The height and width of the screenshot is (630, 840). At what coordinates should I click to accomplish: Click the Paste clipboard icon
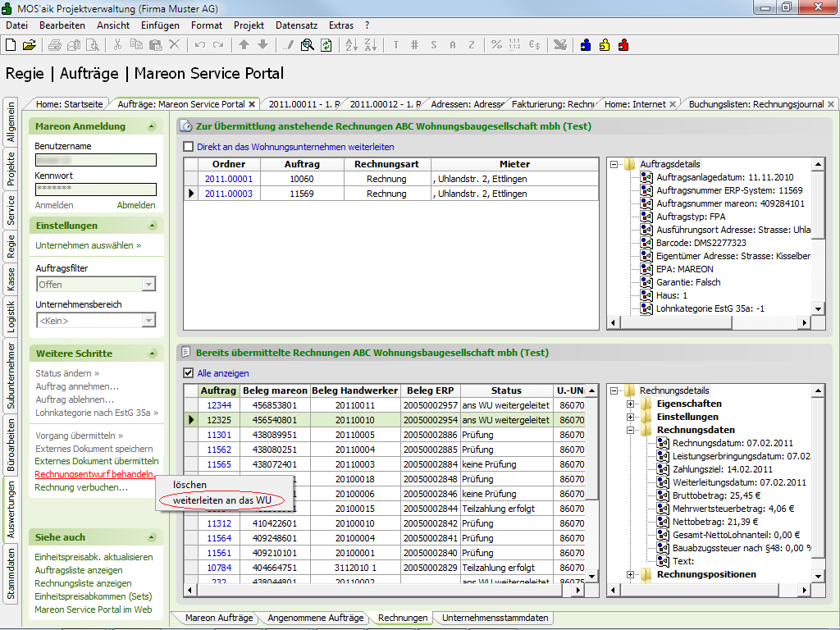click(155, 46)
